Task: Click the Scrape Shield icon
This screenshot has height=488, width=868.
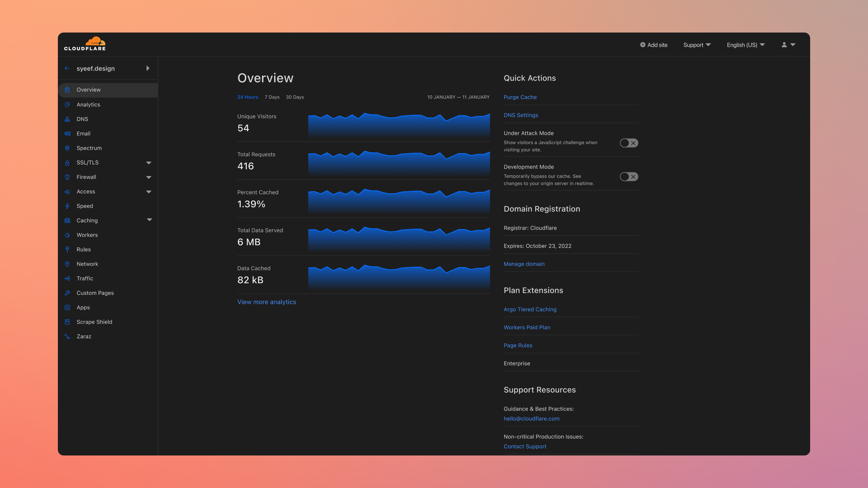Action: click(67, 322)
